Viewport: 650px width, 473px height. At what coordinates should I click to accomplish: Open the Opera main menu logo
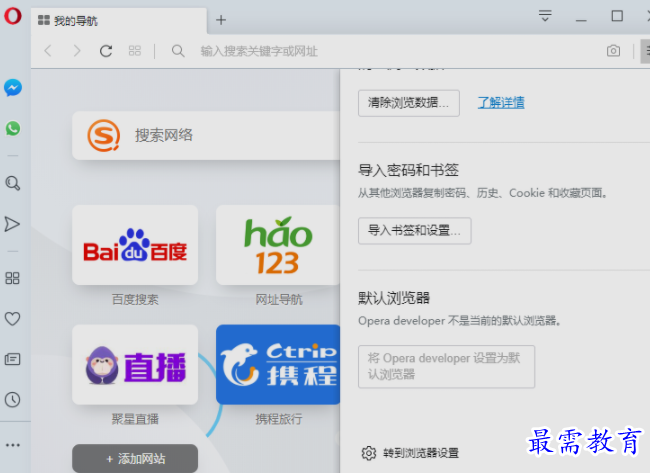[12, 16]
